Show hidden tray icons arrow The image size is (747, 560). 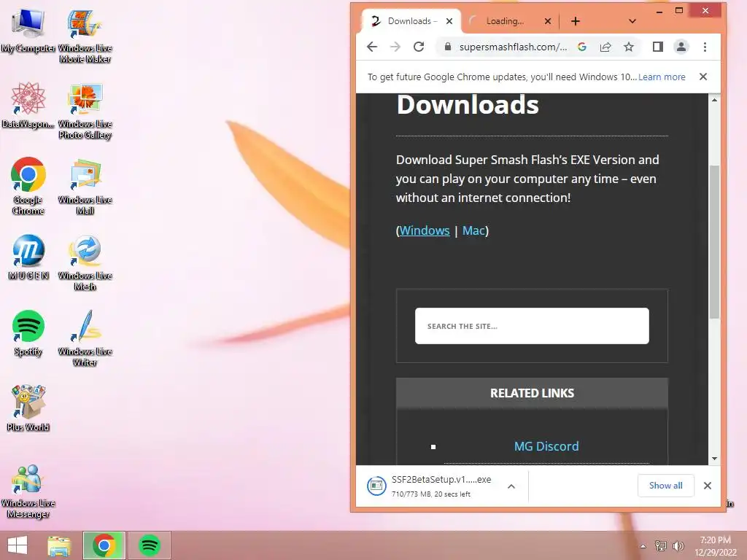[x=643, y=546]
